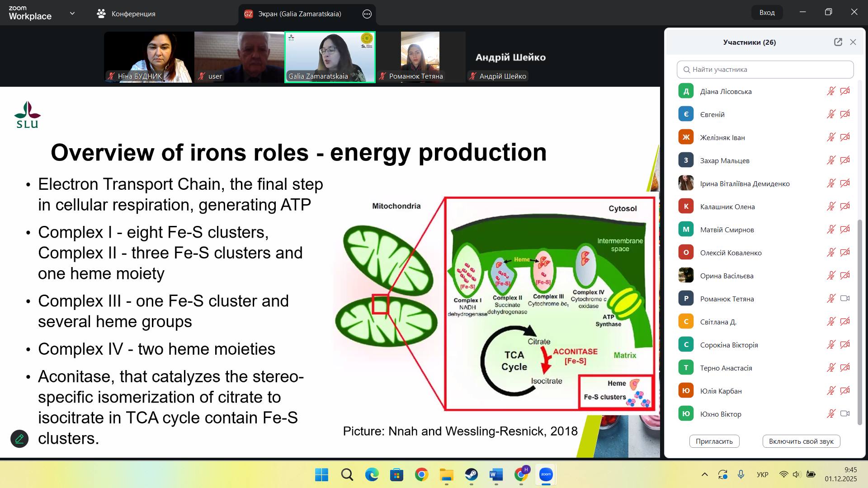
Task: Select the Экран (Galia Zamaratskaia) tab
Action: tap(299, 14)
